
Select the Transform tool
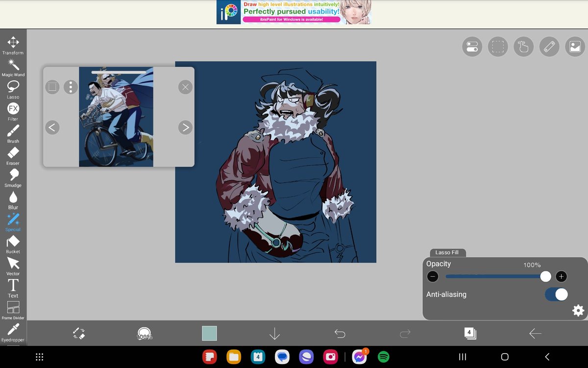pos(13,45)
